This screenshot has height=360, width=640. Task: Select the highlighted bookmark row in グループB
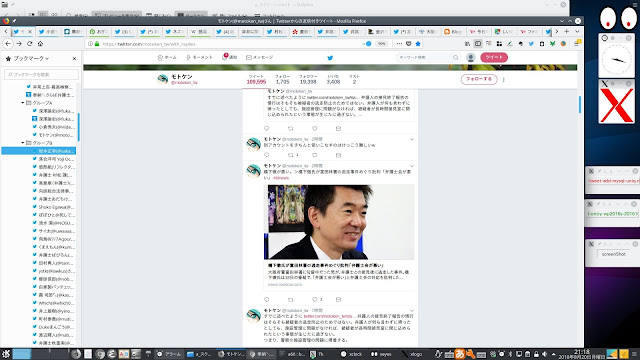click(x=39, y=151)
